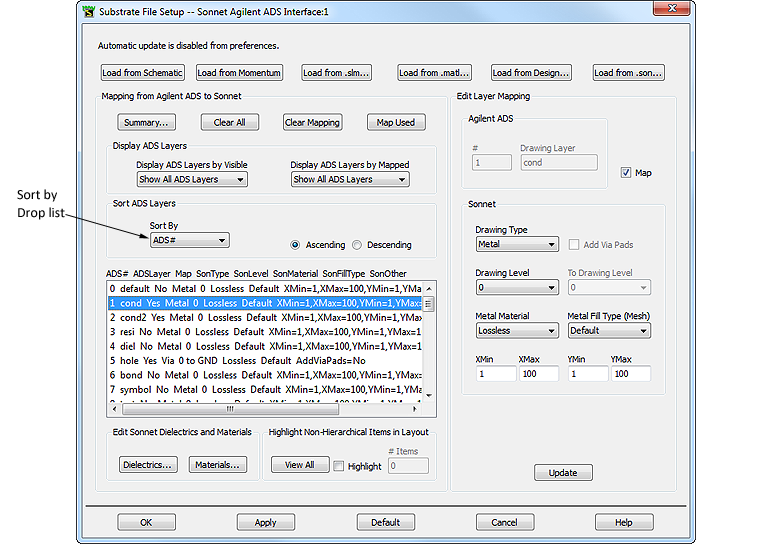Image resolution: width=778 pixels, height=544 pixels.
Task: Enable the Add Via Pads checkbox
Action: [574, 245]
